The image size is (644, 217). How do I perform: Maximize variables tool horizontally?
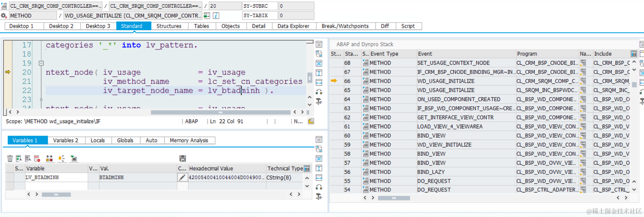coord(319,178)
